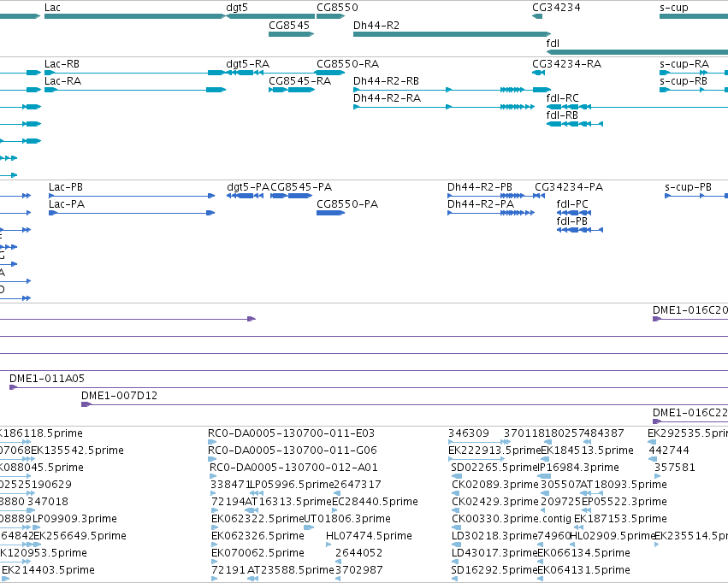Select EST RC0-DA0005-130700-011-E03
Image resolution: width=728 pixels, height=583 pixels.
[x=291, y=433]
